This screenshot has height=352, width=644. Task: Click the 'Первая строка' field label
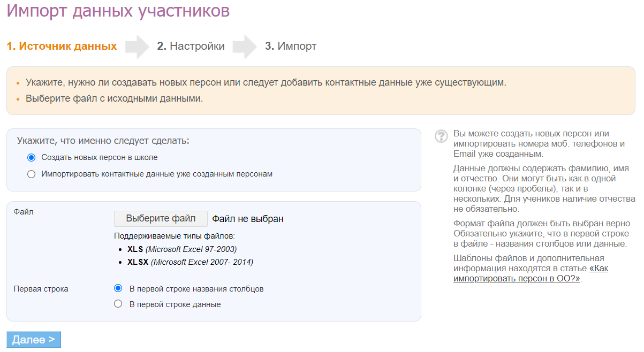41,289
